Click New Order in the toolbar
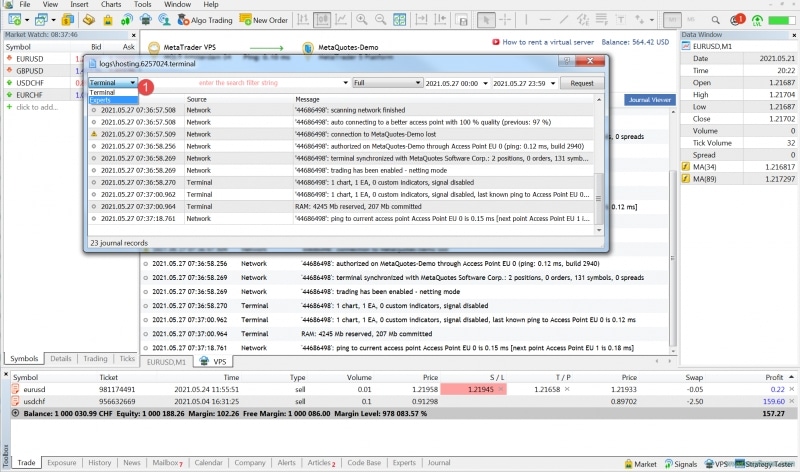 264,20
